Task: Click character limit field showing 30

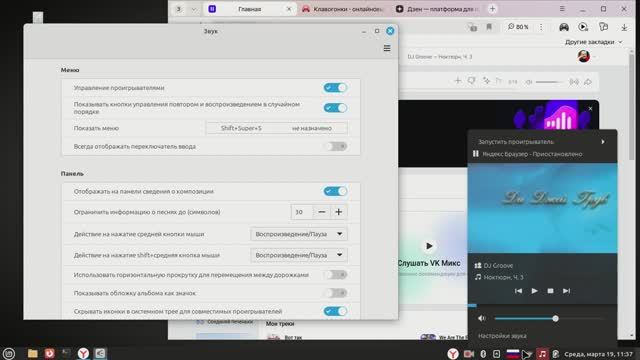Action: point(302,212)
